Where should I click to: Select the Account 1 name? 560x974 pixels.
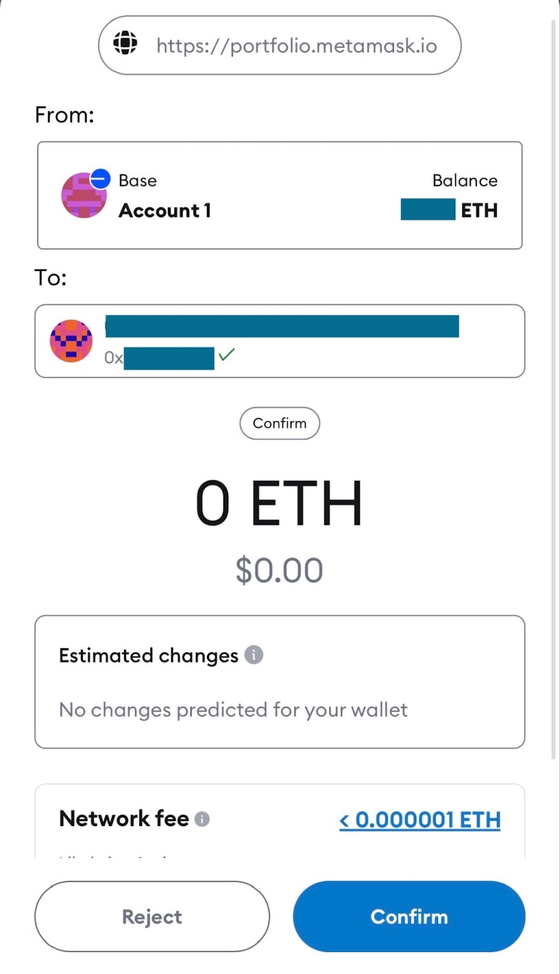pos(164,211)
